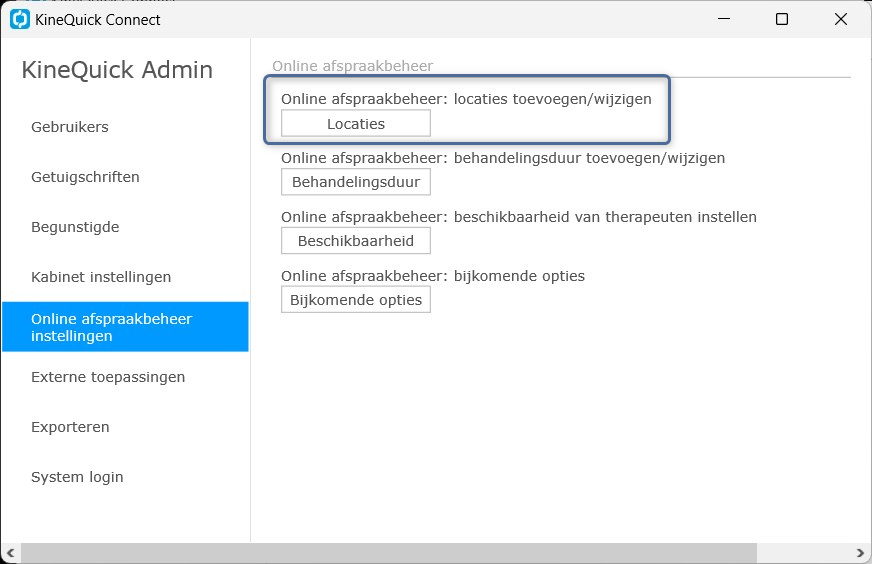Screen dimensions: 872x564
Task: Select Online afspraakbeheer instellingen
Action: click(x=125, y=327)
